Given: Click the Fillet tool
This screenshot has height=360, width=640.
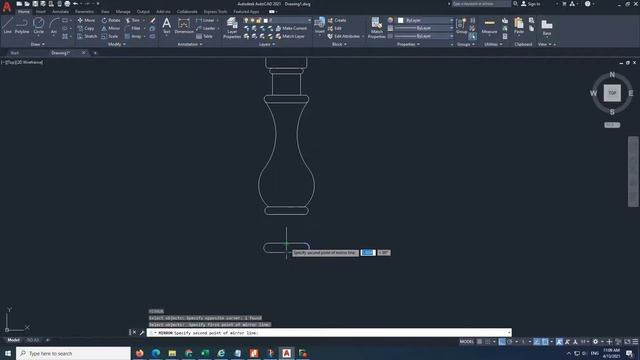Looking at the screenshot, I should pos(133,28).
